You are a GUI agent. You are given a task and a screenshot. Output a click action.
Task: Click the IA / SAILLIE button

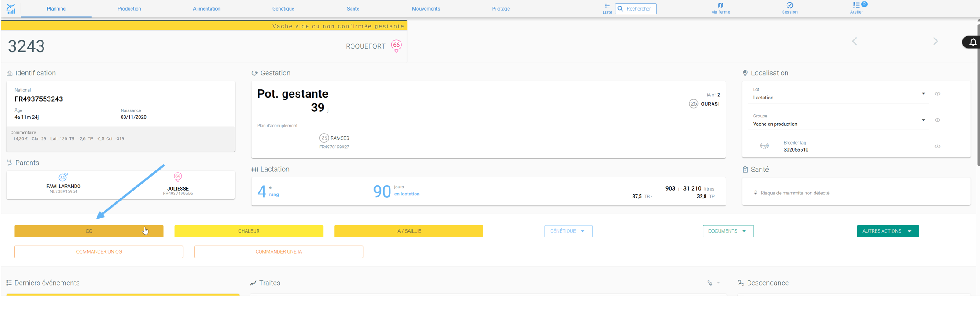point(408,231)
